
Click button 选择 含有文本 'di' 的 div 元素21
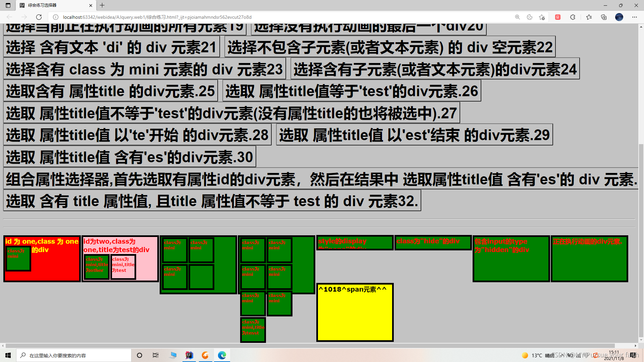pyautogui.click(x=111, y=47)
